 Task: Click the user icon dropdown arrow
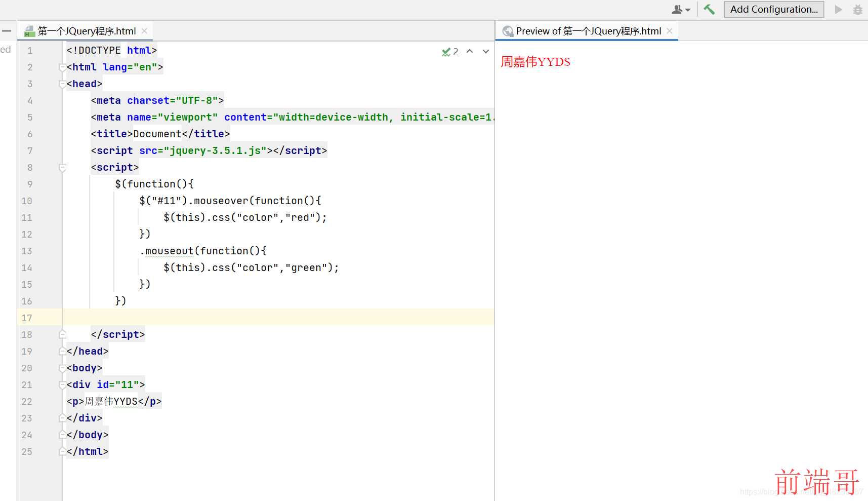pyautogui.click(x=688, y=10)
